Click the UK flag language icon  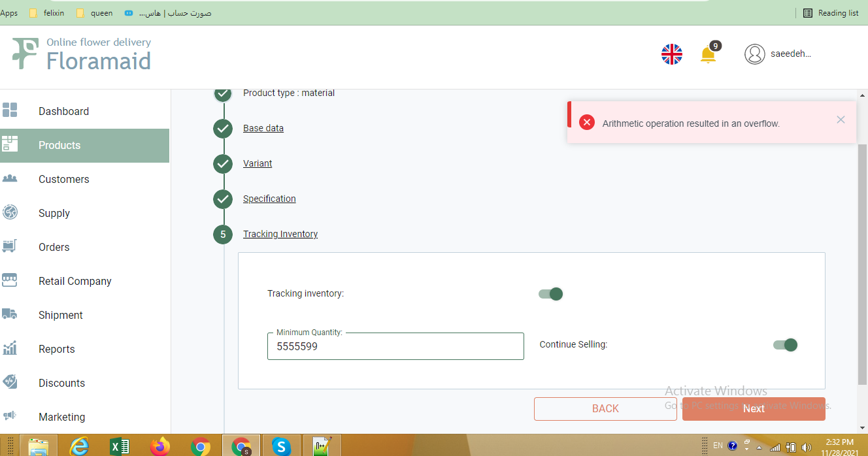[671, 54]
